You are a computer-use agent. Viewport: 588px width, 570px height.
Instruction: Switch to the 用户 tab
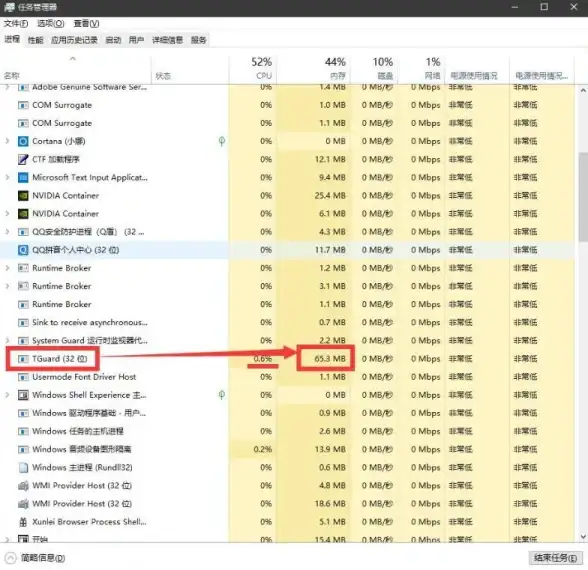(136, 40)
